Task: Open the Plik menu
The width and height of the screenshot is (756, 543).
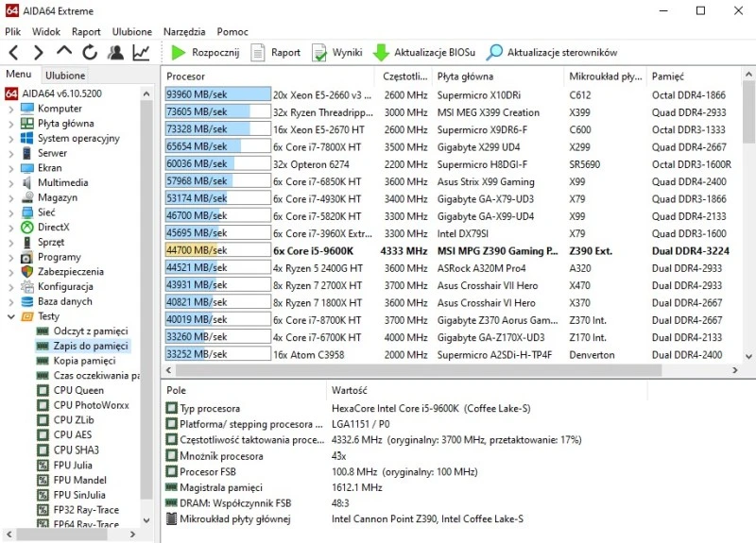Action: click(x=13, y=32)
